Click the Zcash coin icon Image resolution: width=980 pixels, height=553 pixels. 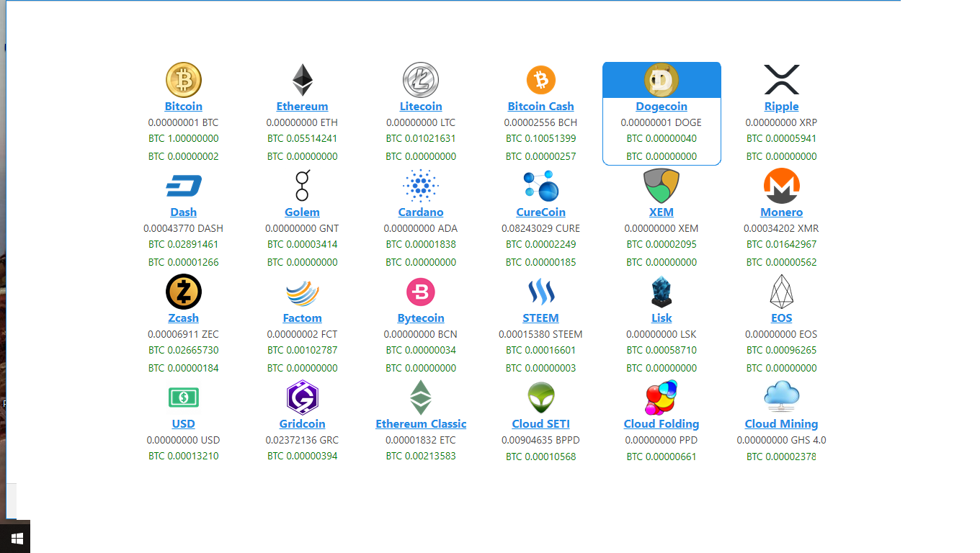tap(183, 292)
